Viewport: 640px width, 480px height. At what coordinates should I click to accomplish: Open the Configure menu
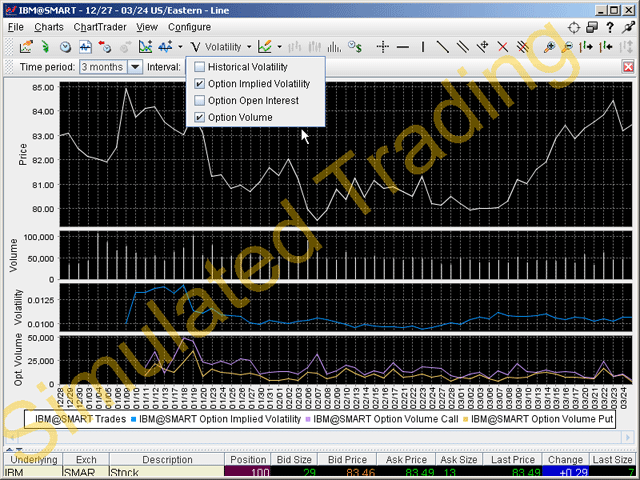tap(189, 27)
